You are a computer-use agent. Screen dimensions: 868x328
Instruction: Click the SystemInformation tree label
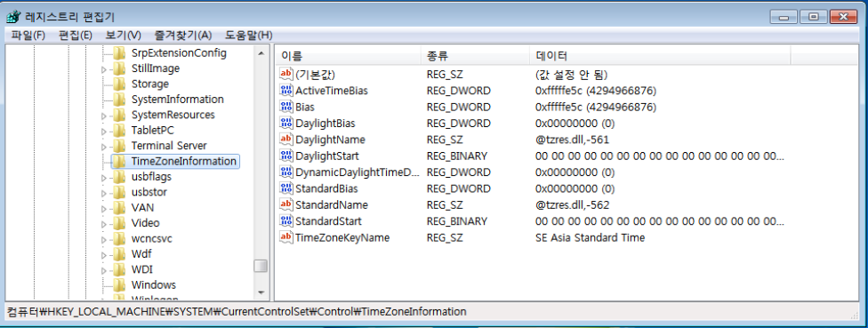click(x=178, y=100)
